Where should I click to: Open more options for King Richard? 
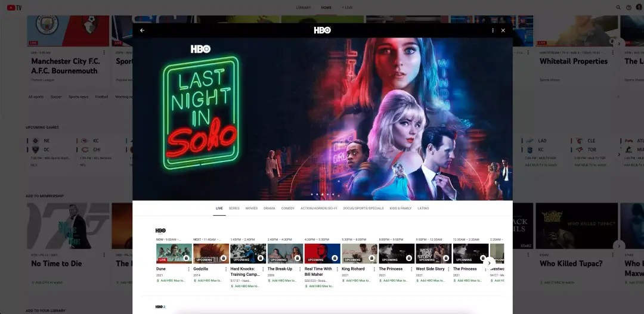pos(374,269)
